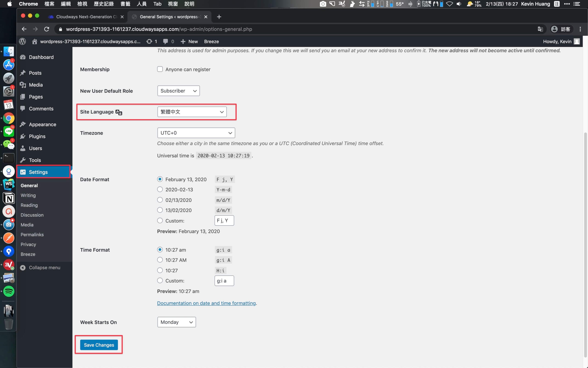Open a new Chrome tab
588x368 pixels.
click(x=219, y=17)
